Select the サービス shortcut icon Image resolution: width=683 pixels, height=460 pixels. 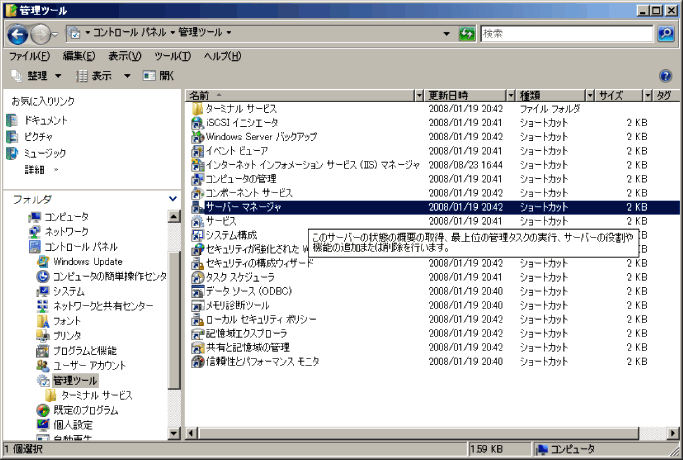pos(197,221)
